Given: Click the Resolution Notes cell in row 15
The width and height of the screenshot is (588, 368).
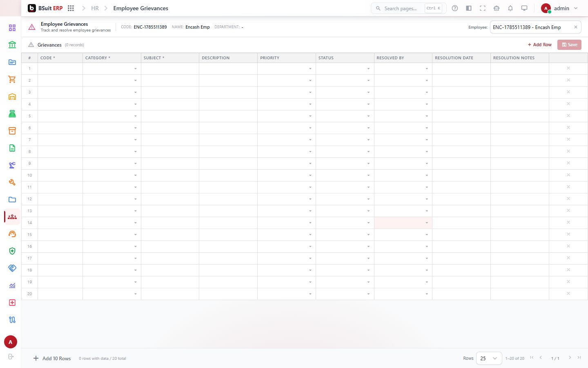Looking at the screenshot, I should [x=520, y=235].
